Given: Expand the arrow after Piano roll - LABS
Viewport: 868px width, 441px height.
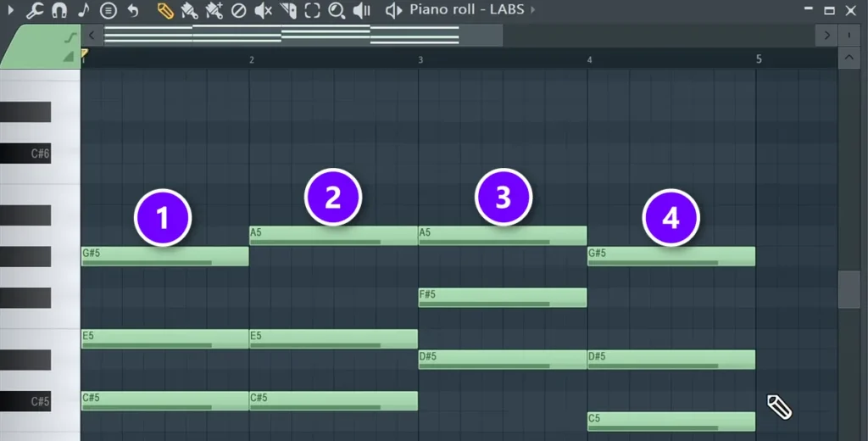Looking at the screenshot, I should coord(533,10).
